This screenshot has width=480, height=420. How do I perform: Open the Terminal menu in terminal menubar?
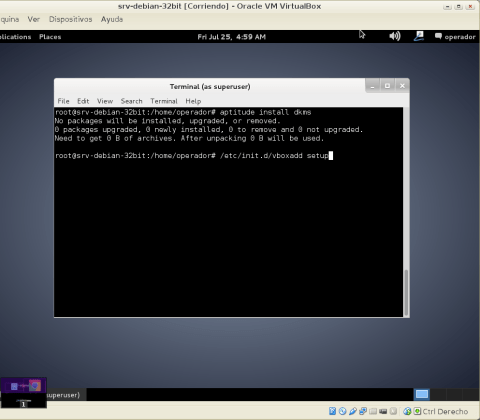(164, 101)
